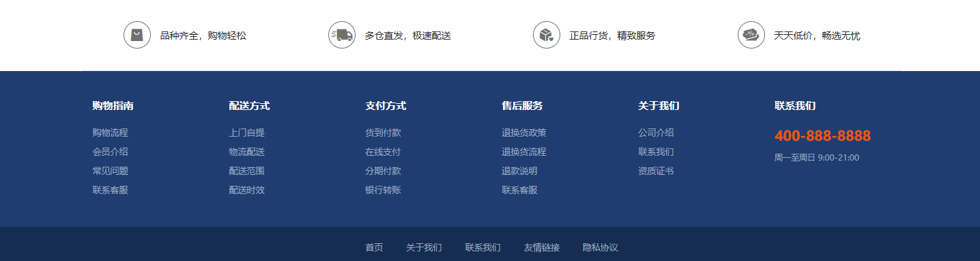
Task: View the 退换货政策 link
Action: pyautogui.click(x=524, y=133)
